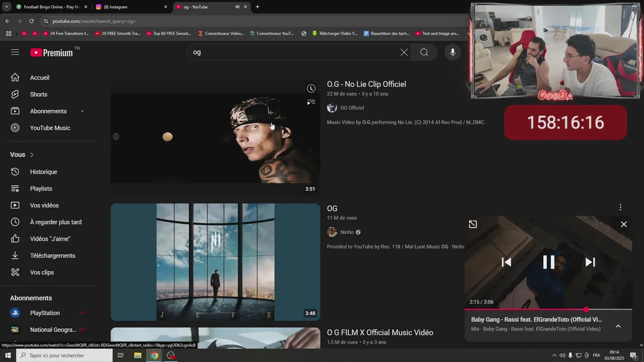Open Ninho channel name link
This screenshot has height=362, width=644.
click(x=347, y=232)
